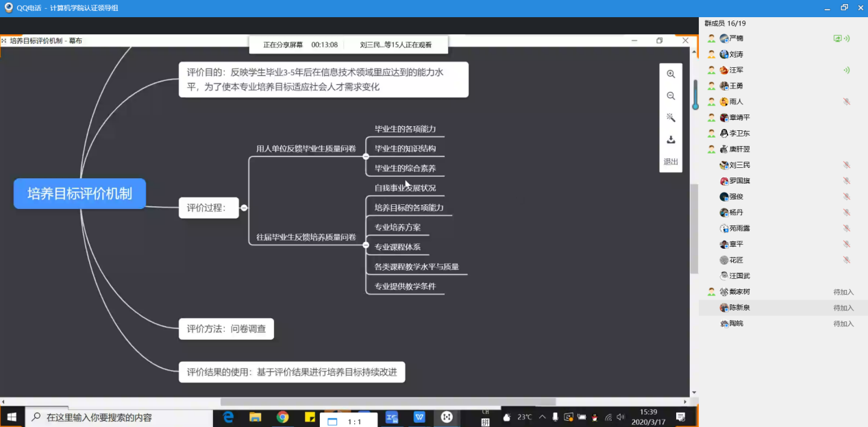
Task: Click the speaking sound icon next to 汪军
Action: 847,70
